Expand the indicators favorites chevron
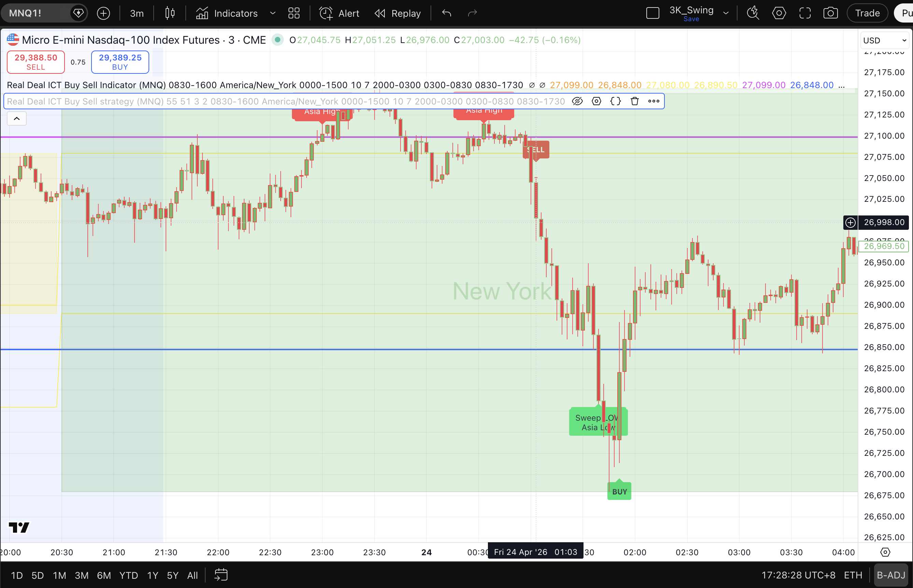This screenshot has width=913, height=588. pyautogui.click(x=273, y=13)
